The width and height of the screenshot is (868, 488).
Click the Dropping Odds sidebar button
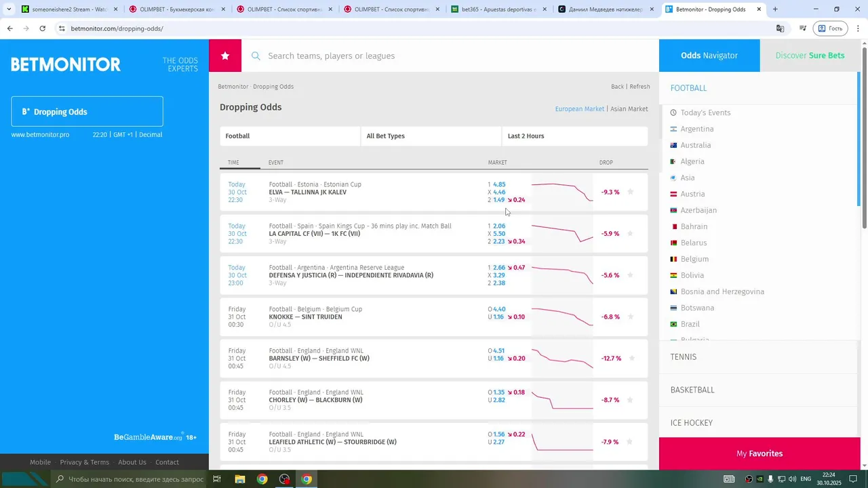(87, 111)
